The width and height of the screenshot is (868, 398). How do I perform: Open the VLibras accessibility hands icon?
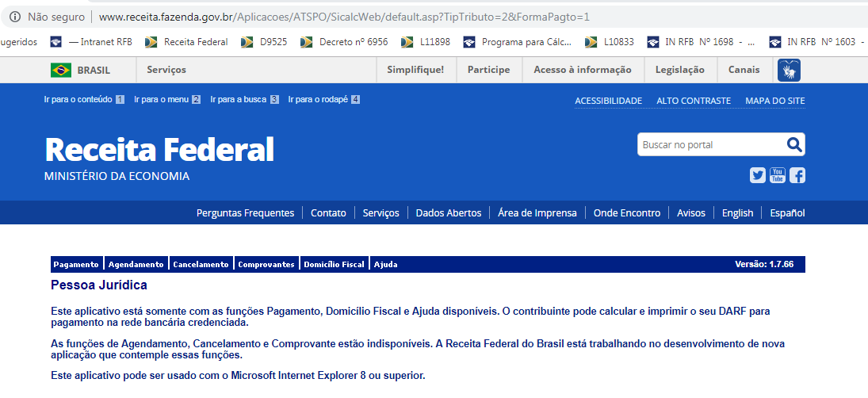click(x=789, y=71)
